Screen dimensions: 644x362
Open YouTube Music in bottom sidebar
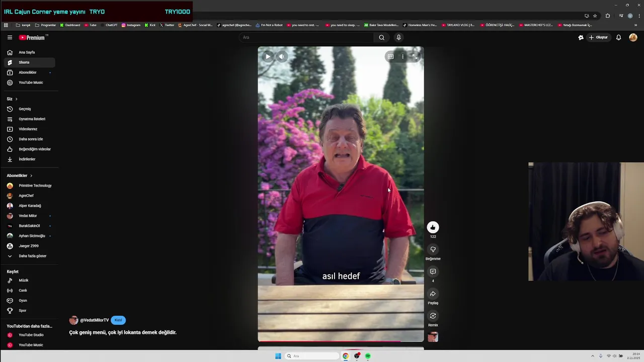point(30,345)
